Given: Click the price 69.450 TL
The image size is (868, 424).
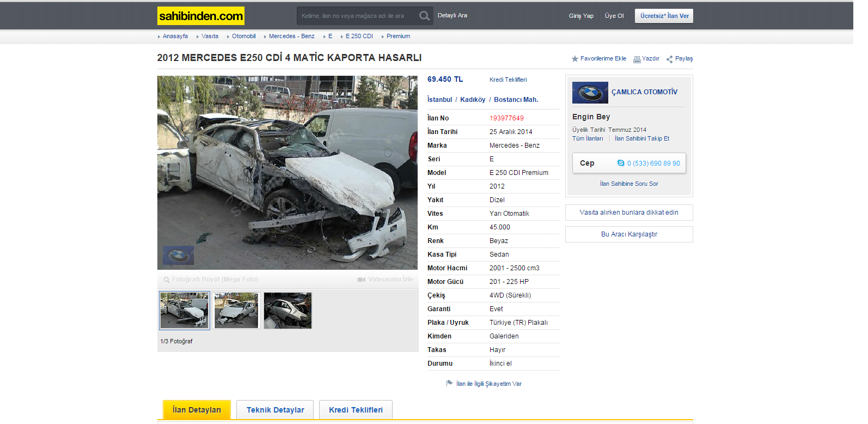Looking at the screenshot, I should (445, 80).
